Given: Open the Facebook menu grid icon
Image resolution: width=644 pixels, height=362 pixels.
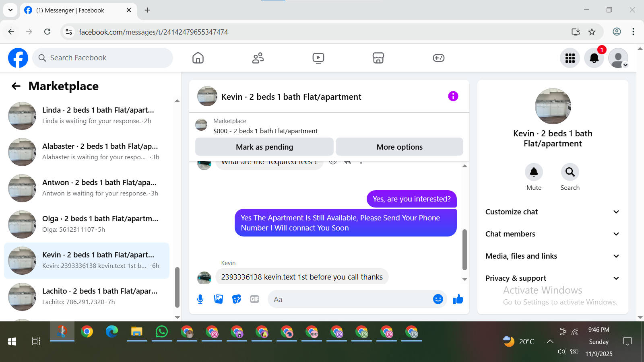Looking at the screenshot, I should 570,58.
